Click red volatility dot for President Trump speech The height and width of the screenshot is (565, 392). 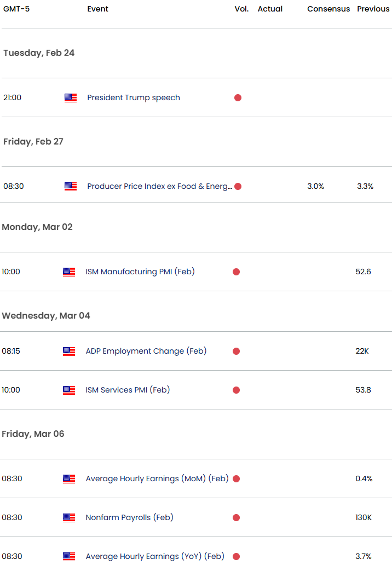238,98
